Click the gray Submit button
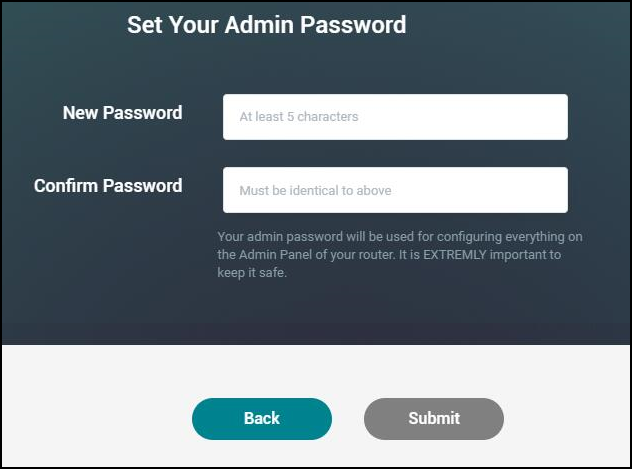The width and height of the screenshot is (632, 469). 433,418
